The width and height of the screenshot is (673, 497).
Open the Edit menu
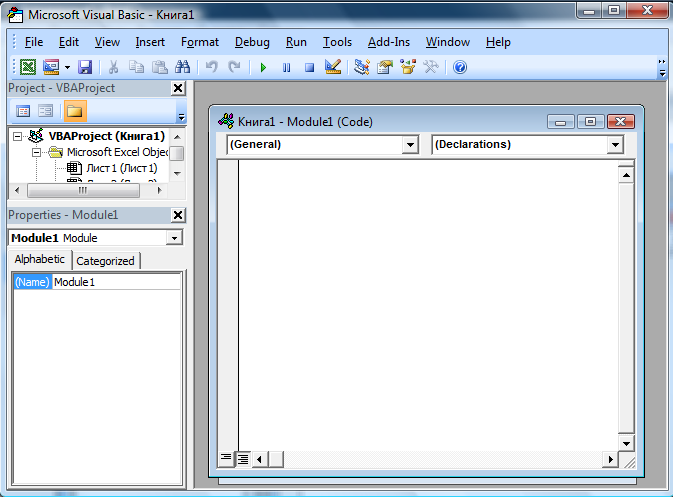69,42
